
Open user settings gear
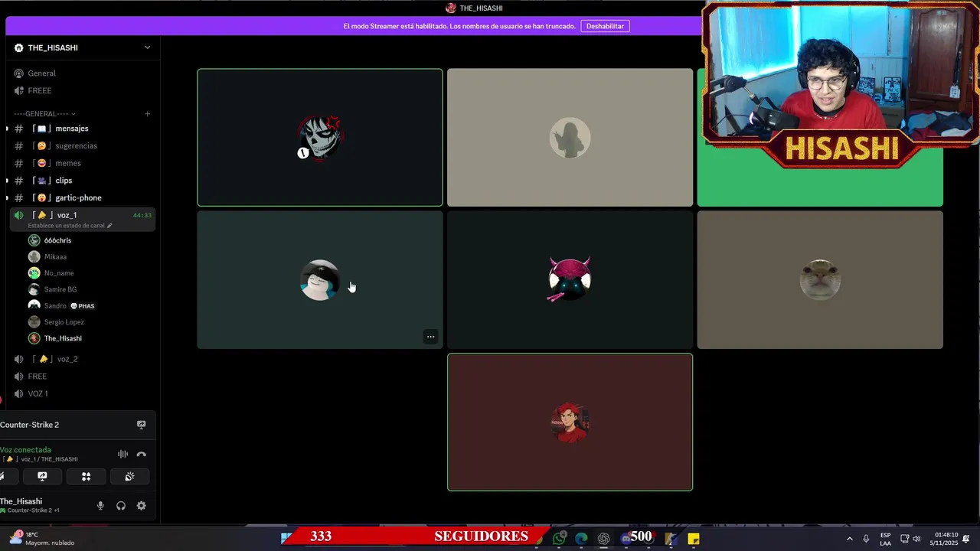click(141, 506)
